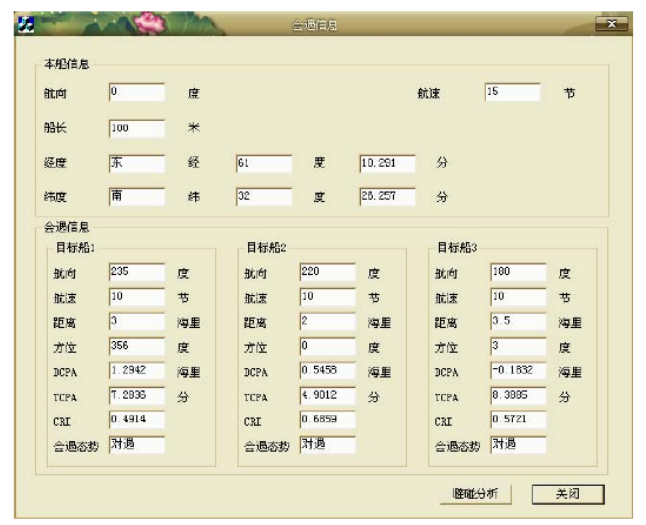Click 目标船1 DCPA field 1.2942
The width and height of the screenshot is (646, 525).
tap(137, 371)
